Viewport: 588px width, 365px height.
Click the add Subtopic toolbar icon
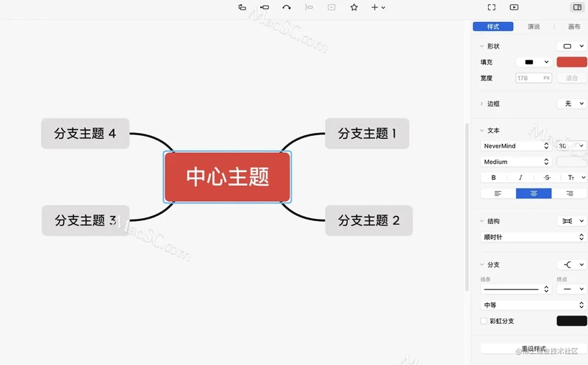[x=265, y=7]
